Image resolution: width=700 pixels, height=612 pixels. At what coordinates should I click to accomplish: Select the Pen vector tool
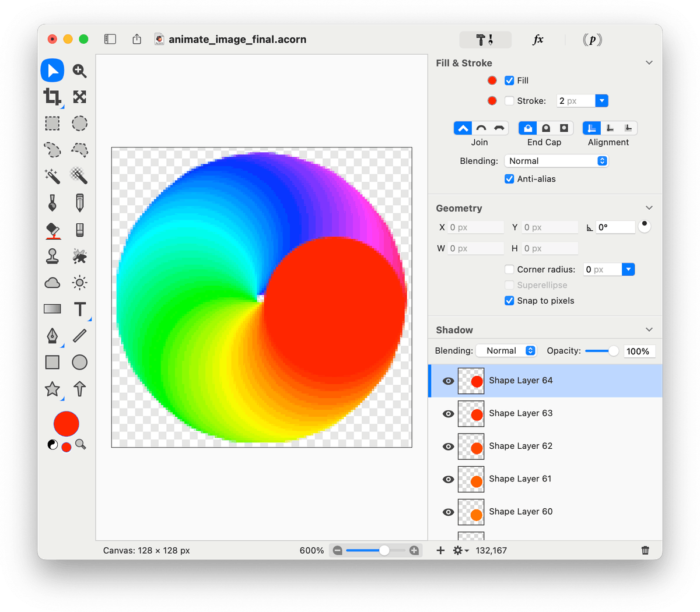(52, 336)
